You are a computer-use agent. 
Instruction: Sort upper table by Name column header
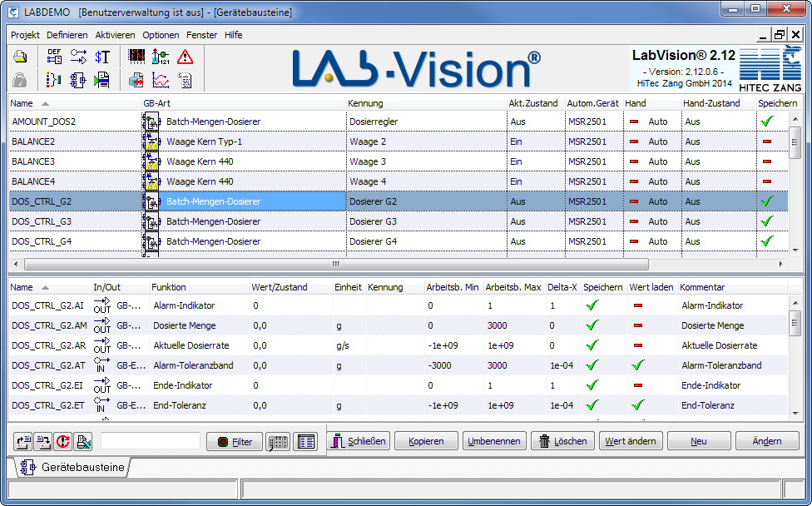pos(75,103)
